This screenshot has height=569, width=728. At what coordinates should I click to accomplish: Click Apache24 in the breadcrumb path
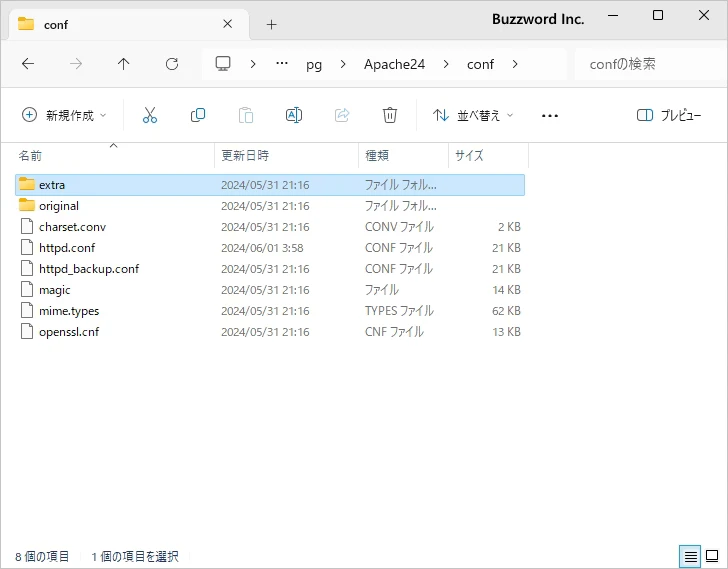tap(394, 64)
